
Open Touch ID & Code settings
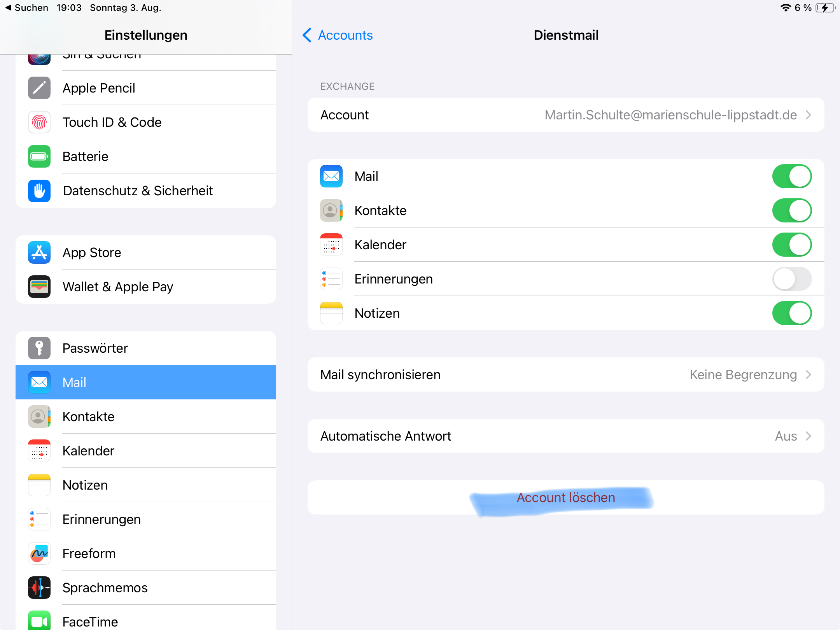coord(146,122)
